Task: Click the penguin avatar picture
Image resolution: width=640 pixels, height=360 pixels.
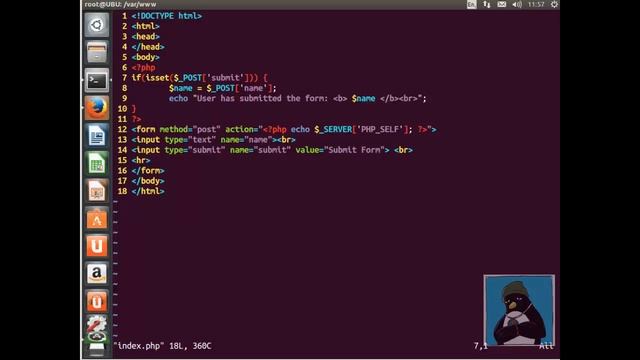Action: (x=519, y=310)
